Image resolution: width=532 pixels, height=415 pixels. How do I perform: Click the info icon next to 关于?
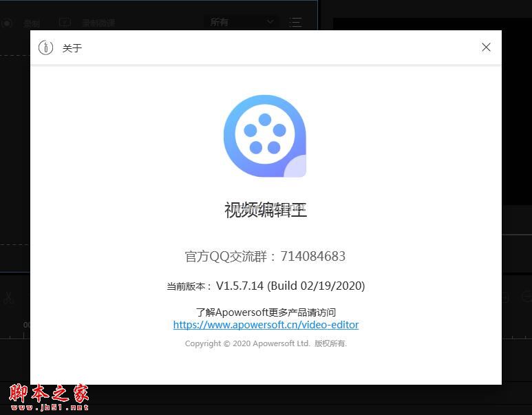point(46,47)
